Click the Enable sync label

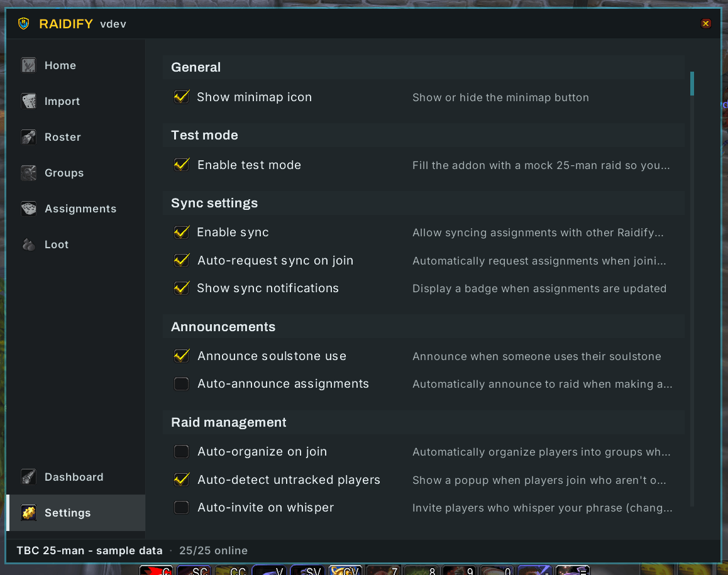[233, 232]
